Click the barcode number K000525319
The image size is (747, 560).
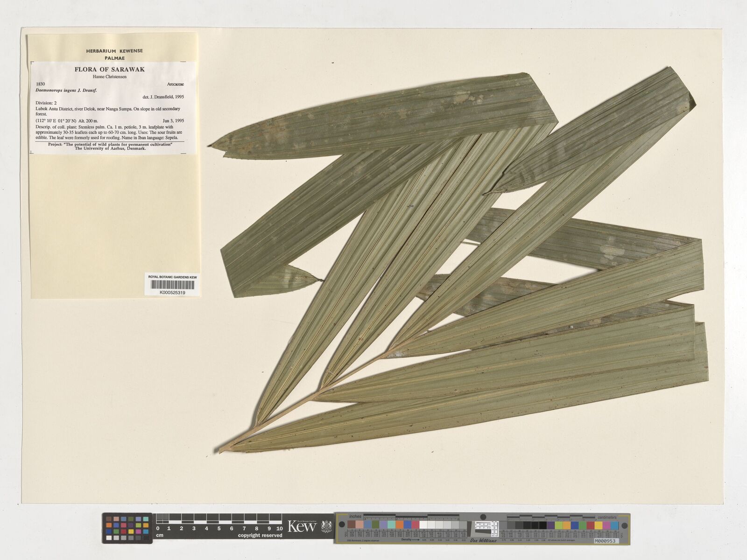click(x=172, y=293)
